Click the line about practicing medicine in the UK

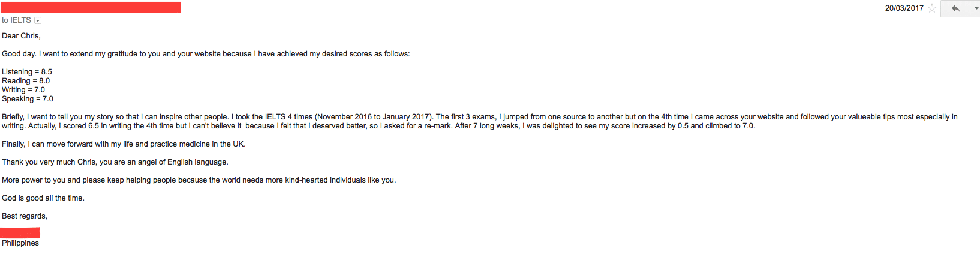124,144
